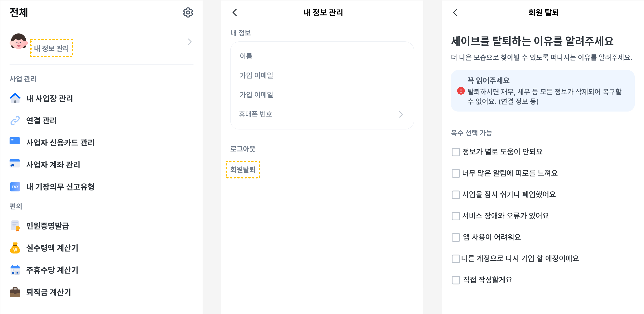The width and height of the screenshot is (644, 314).
Task: Go back from the 회원 탈퇴 screen
Action: click(455, 12)
